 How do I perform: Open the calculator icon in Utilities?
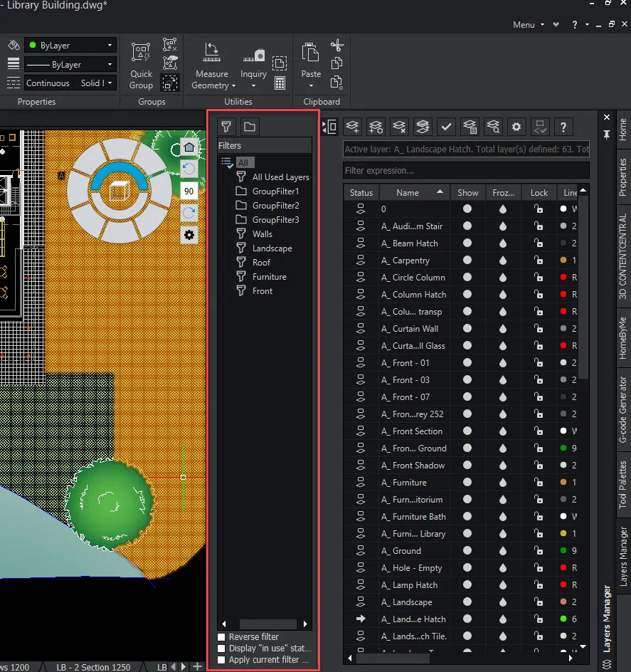point(280,83)
